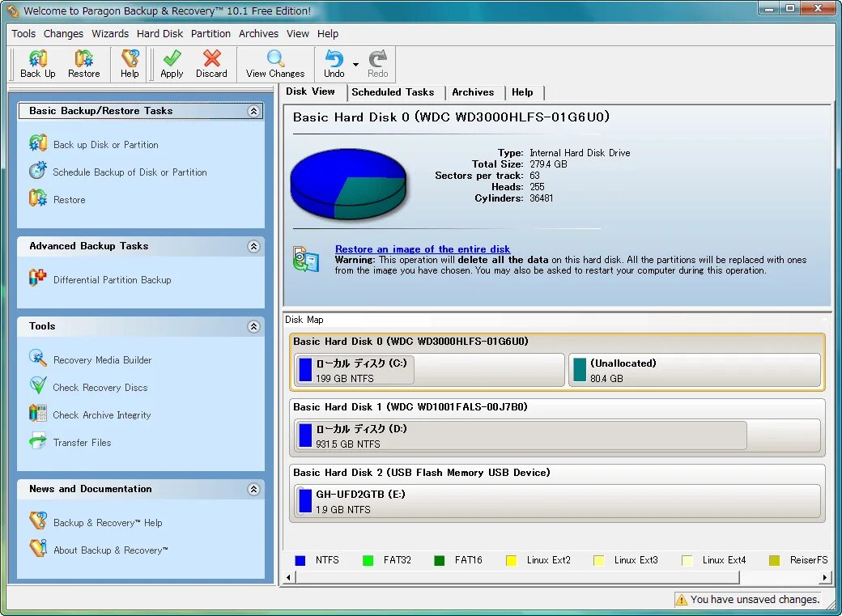Click the Linux Ext3 legend swatch
The width and height of the screenshot is (842, 616).
pyautogui.click(x=599, y=560)
